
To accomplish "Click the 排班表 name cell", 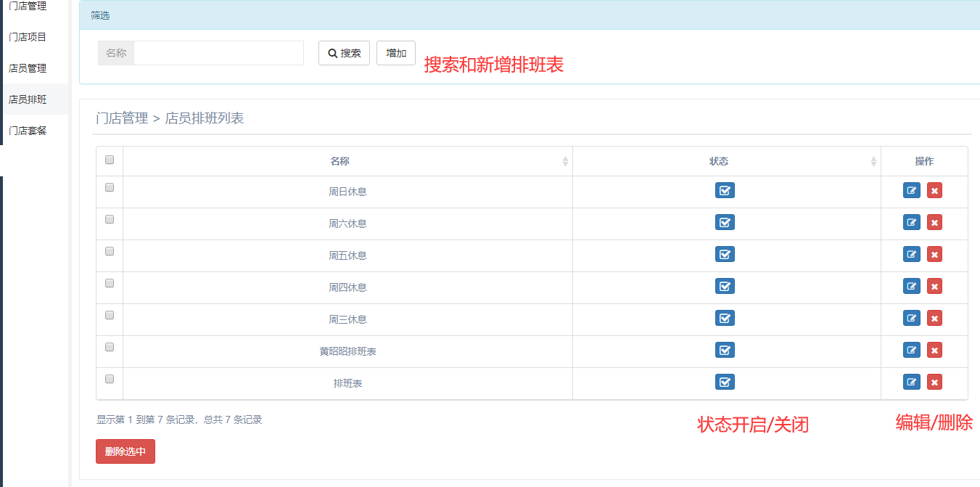I will [x=347, y=383].
